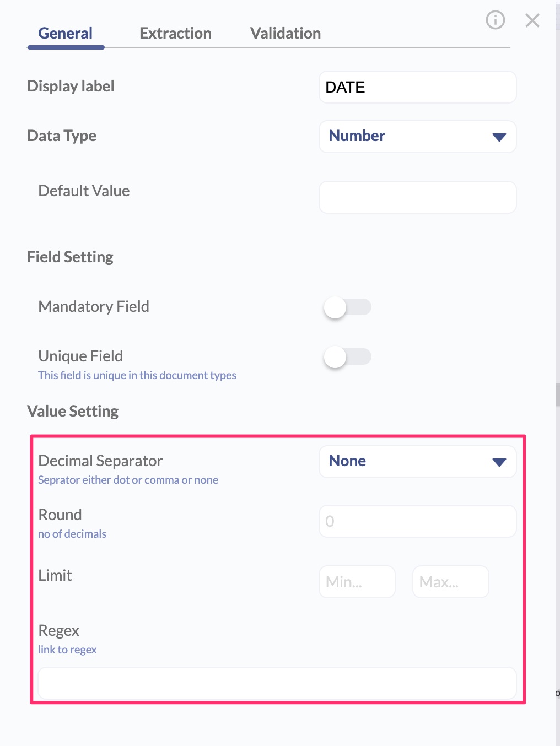Enable the Unique Field switch

point(347,356)
